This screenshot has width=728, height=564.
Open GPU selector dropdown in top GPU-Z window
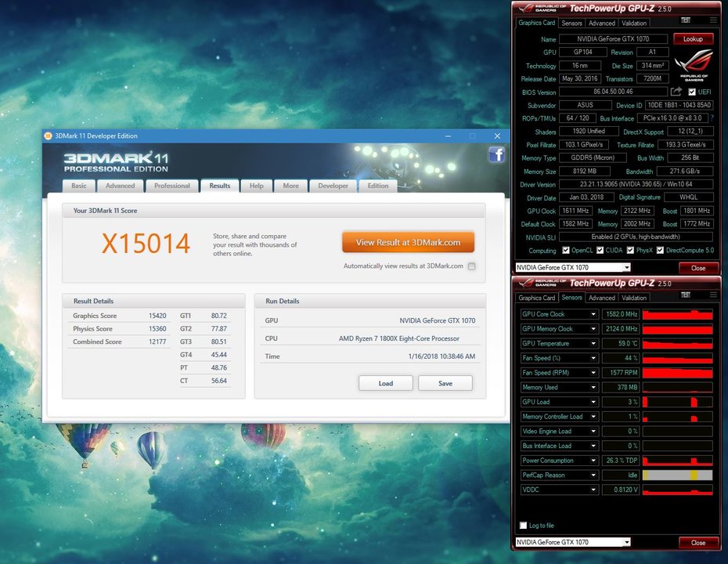627,267
